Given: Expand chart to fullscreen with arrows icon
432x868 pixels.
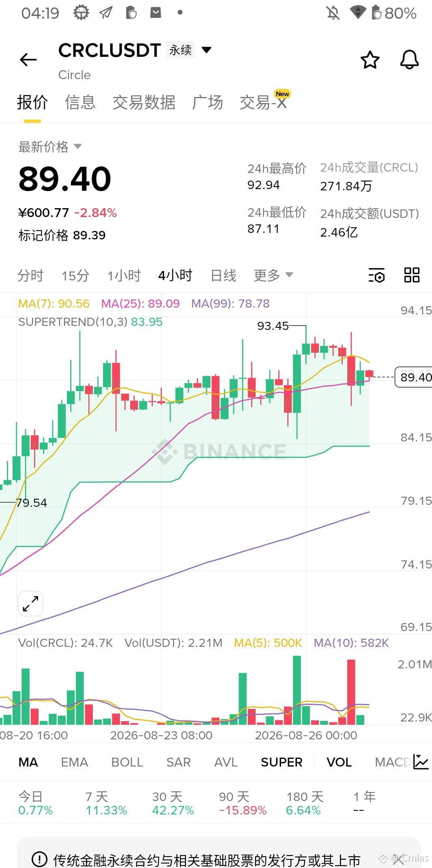Looking at the screenshot, I should (30, 603).
